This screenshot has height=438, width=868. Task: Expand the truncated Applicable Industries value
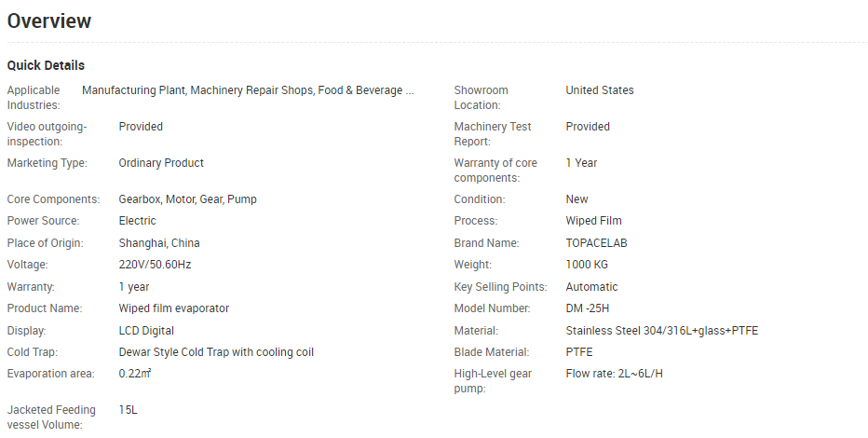pos(410,90)
